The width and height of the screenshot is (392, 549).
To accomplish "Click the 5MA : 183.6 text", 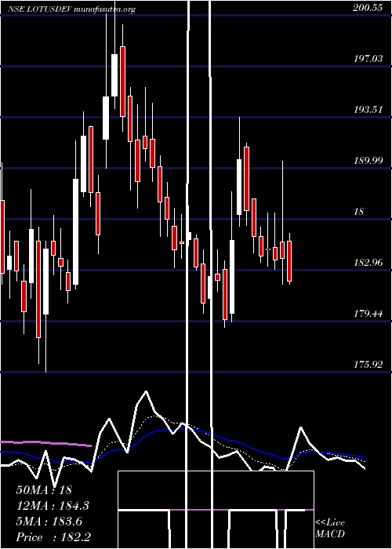I will click(49, 521).
